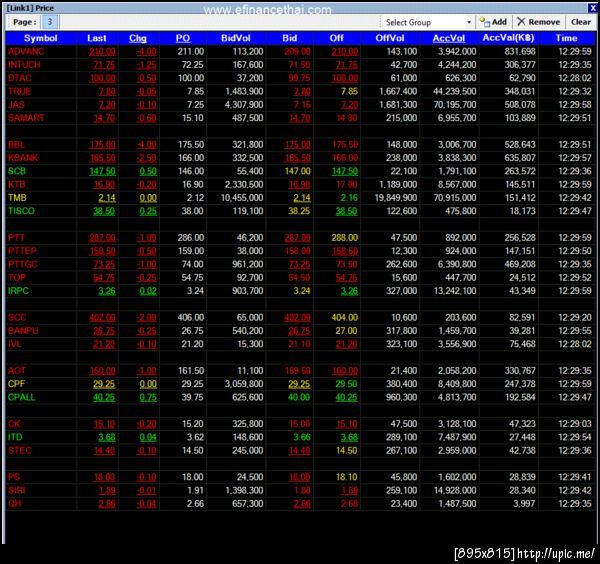This screenshot has width=600, height=564.
Task: Click the Remove button
Action: 538,22
